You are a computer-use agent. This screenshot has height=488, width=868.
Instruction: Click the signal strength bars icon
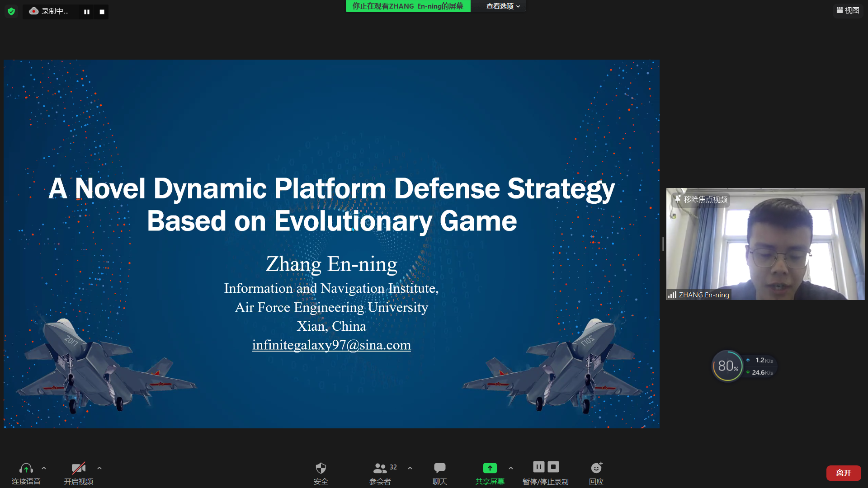point(672,295)
